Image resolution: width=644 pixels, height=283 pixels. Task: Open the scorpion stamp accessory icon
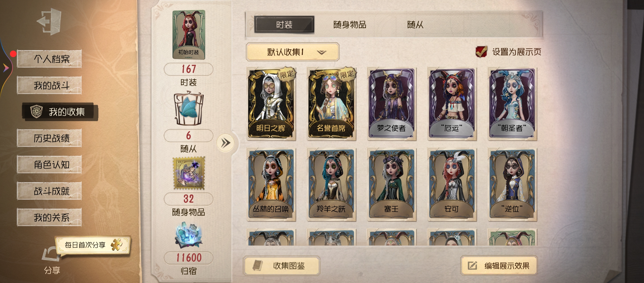click(x=189, y=173)
